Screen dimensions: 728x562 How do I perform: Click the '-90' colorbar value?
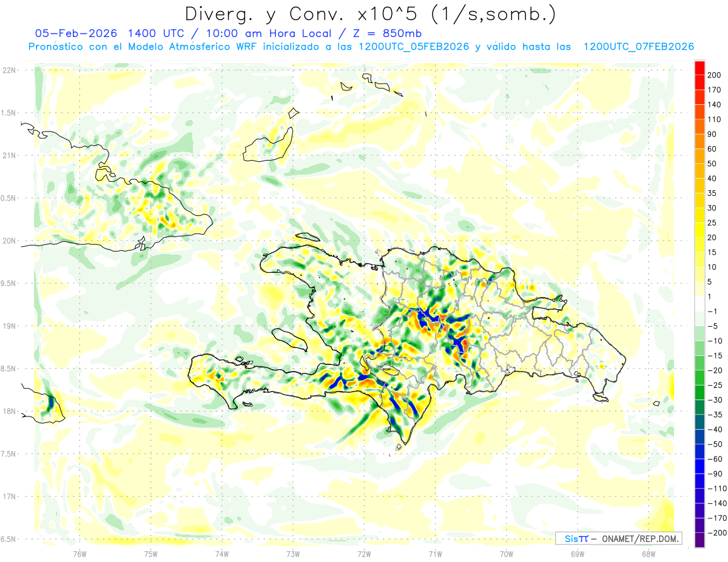(715, 473)
